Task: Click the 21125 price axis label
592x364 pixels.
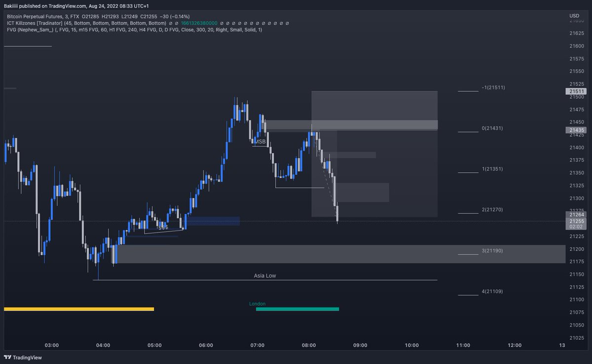Action: coord(577,287)
